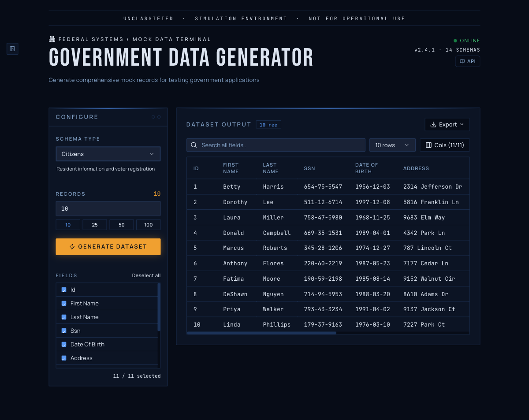Click the First Name column header
529x420 pixels.
(231, 168)
